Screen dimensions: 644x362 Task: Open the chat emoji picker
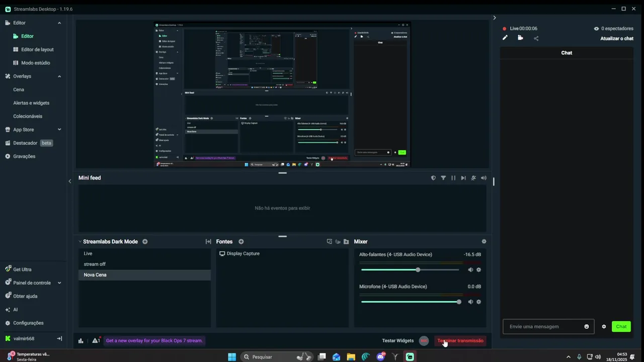[x=587, y=326]
